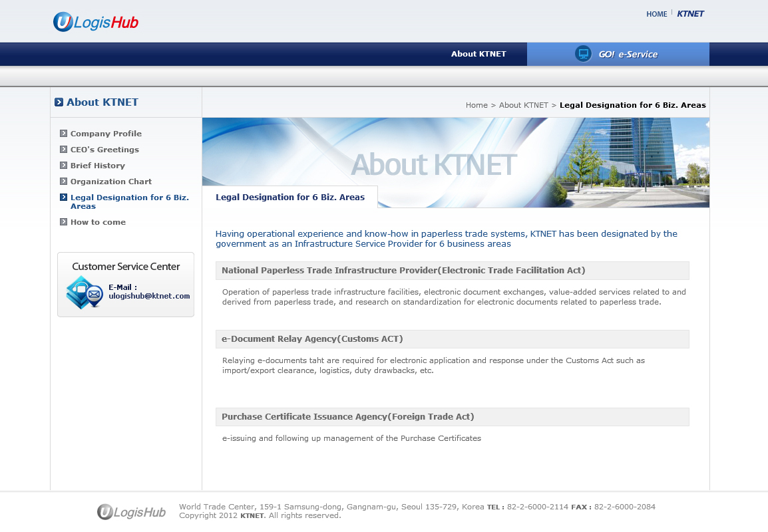The height and width of the screenshot is (532, 768).
Task: Go to HOME link at top right
Action: [x=656, y=14]
